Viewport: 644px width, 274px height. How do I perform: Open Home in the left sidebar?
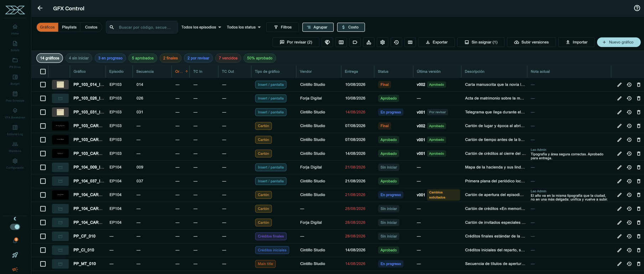pos(15,29)
